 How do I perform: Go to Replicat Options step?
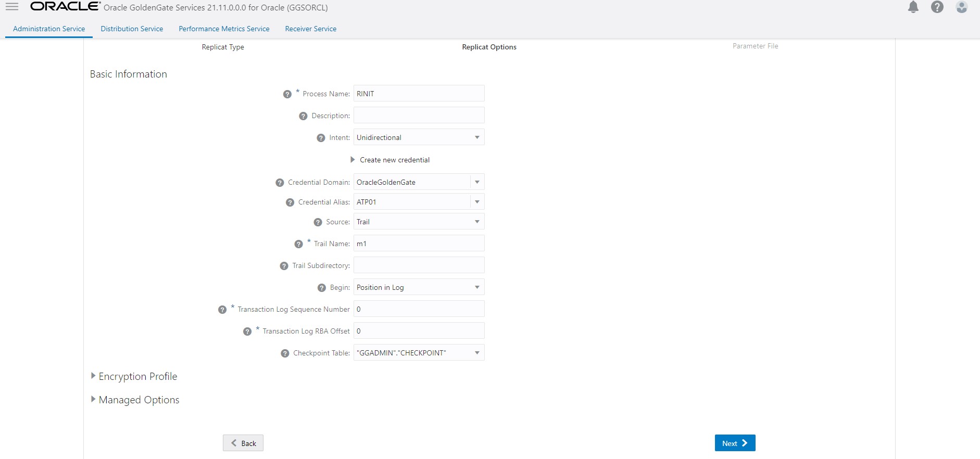coord(489,47)
